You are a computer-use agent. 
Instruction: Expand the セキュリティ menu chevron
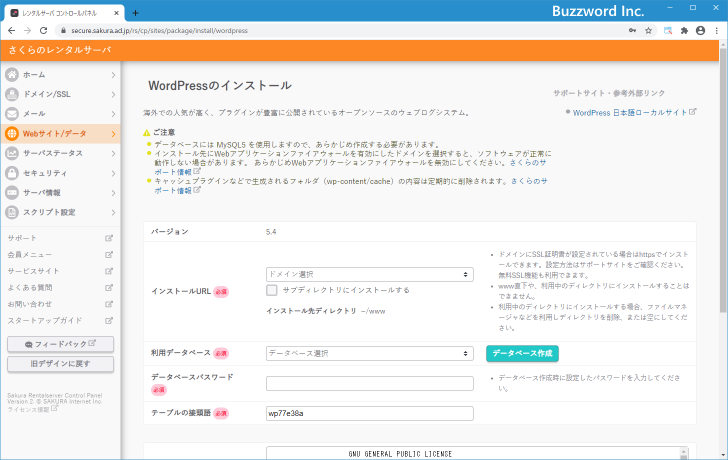tap(113, 173)
